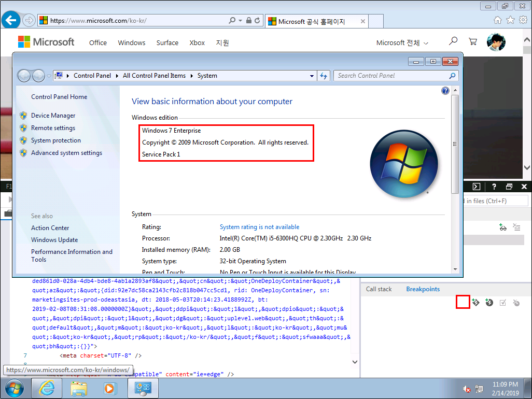Remove all breakpoints icon
Viewport: 532px width, 399px height.
coord(516,303)
